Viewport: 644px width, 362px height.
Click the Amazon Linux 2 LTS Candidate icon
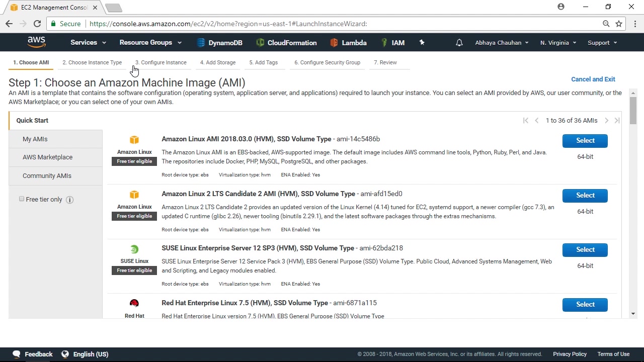pos(134,195)
